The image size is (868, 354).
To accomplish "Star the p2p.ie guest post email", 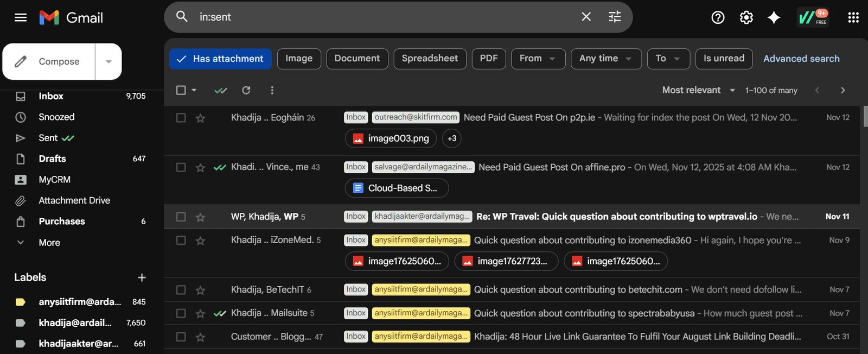I will point(200,118).
